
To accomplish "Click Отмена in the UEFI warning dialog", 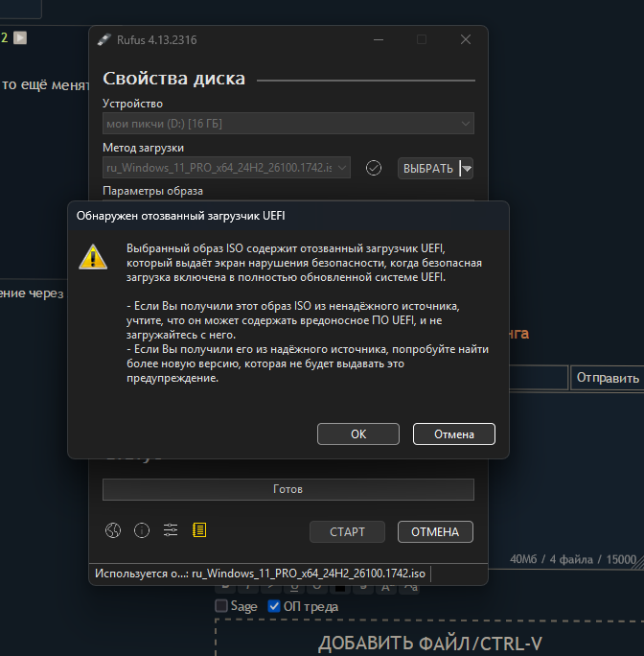I will pyautogui.click(x=453, y=433).
